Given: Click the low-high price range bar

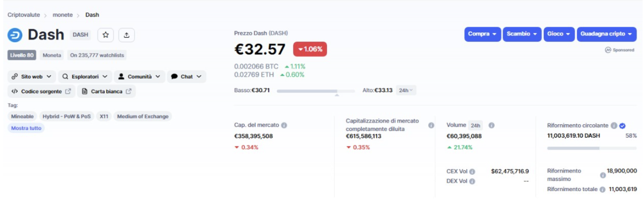Looking at the screenshot, I should [x=316, y=91].
